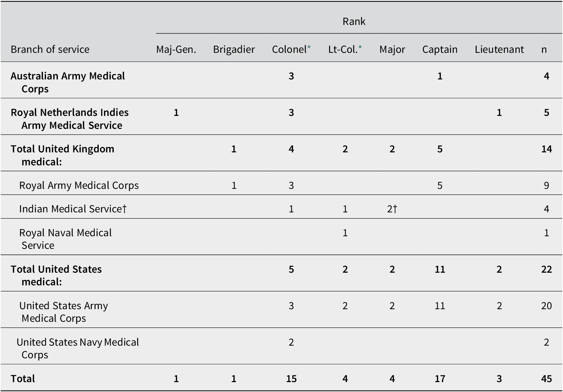Image resolution: width=563 pixels, height=392 pixels.
Task: Click the Major column header
Action: coord(392,49)
